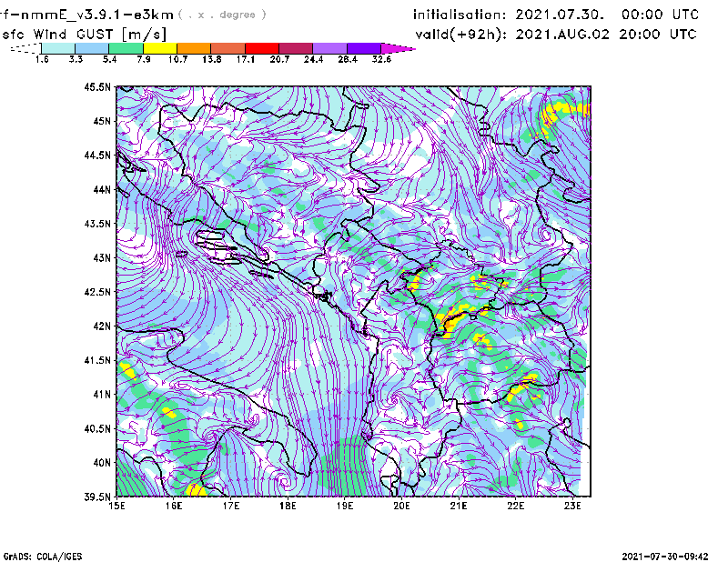Click legend value 24.4
The width and height of the screenshot is (728, 562).
pyautogui.click(x=313, y=59)
